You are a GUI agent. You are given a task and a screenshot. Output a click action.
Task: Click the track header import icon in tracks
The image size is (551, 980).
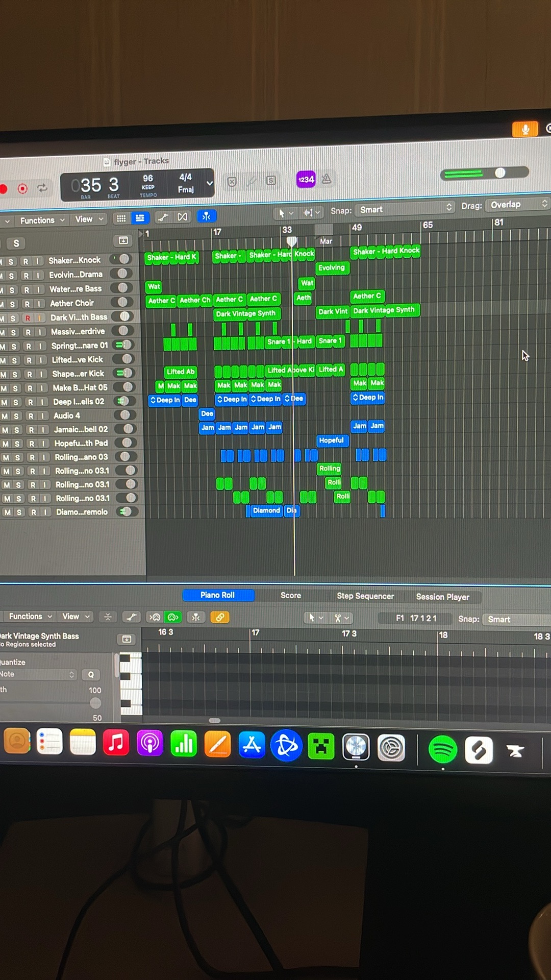123,240
